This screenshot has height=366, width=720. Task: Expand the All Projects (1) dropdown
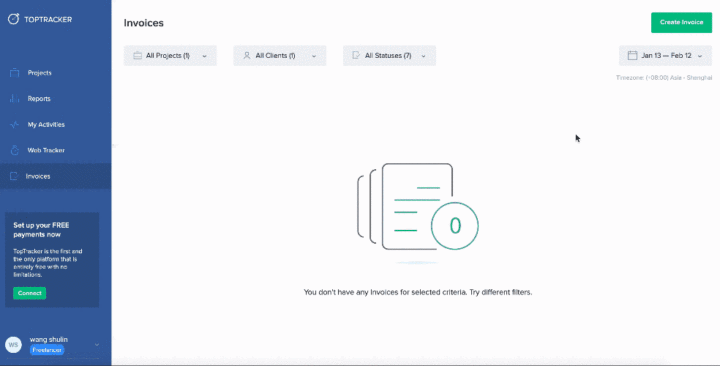click(170, 56)
